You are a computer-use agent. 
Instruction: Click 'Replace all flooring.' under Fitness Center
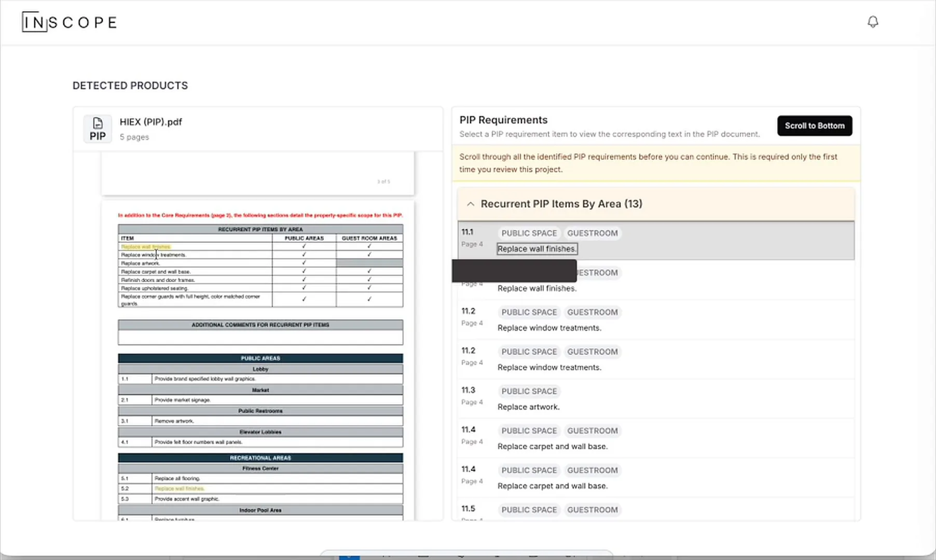click(x=177, y=479)
